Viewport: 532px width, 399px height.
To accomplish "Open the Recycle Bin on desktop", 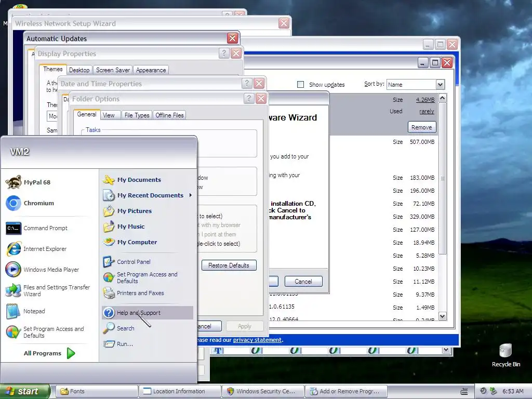I will 506,354.
